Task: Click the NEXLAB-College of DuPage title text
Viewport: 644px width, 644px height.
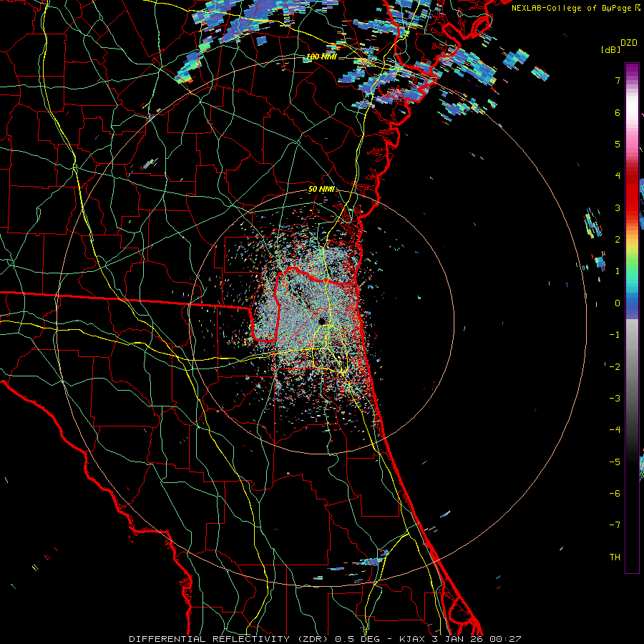Action: point(572,8)
